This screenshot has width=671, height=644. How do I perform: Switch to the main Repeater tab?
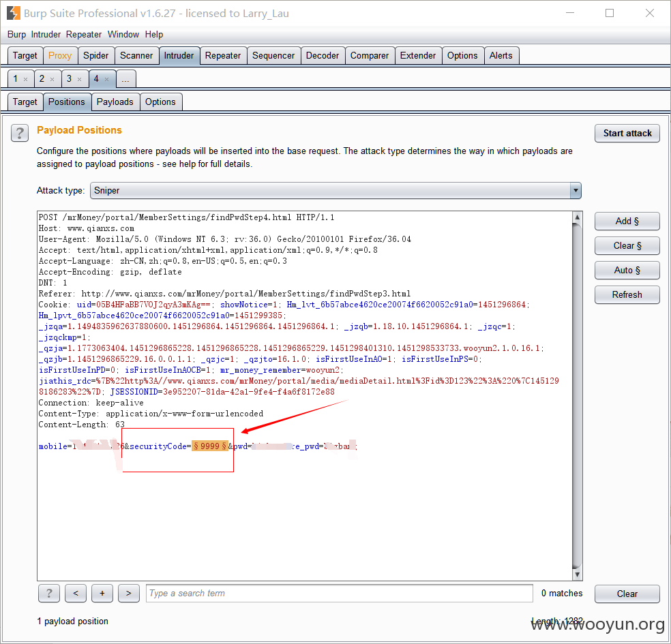tap(223, 56)
